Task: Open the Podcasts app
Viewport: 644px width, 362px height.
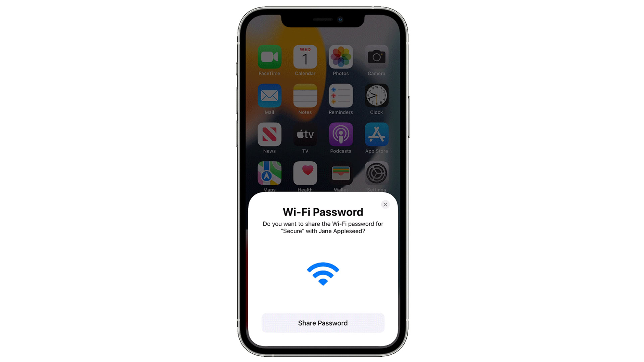Action: click(340, 135)
